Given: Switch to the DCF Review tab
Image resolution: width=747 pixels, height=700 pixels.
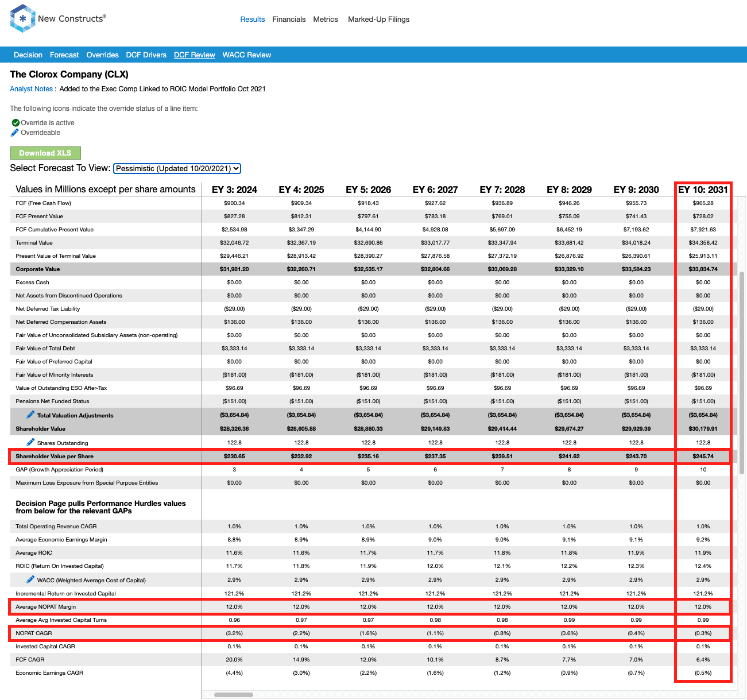Looking at the screenshot, I should point(195,55).
